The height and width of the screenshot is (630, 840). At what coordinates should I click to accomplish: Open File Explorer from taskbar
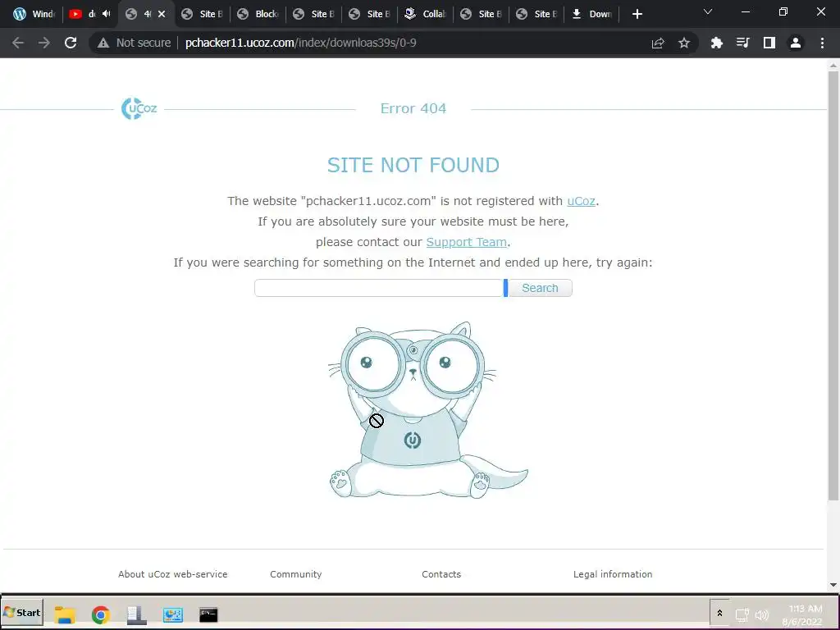(65, 614)
